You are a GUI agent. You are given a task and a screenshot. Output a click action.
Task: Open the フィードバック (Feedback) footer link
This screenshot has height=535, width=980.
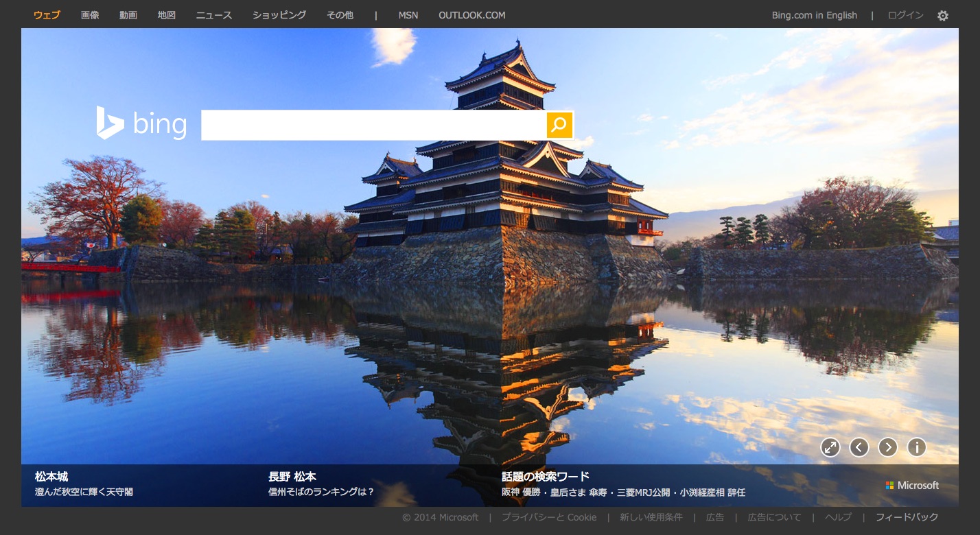[x=907, y=517]
